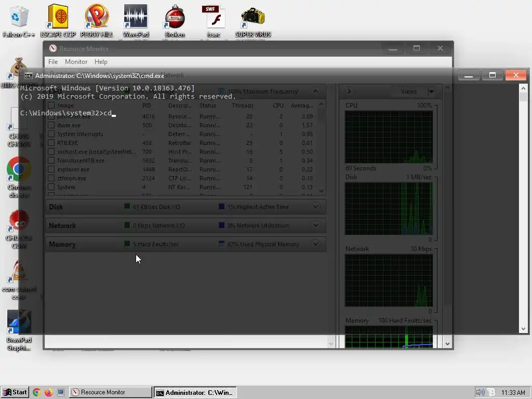
Task: Sort by Status column header
Action: (208, 105)
